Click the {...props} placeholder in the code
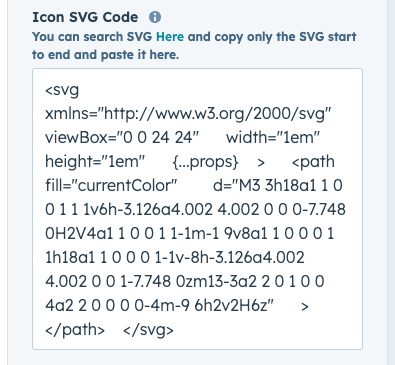The height and width of the screenshot is (365, 395). (206, 162)
